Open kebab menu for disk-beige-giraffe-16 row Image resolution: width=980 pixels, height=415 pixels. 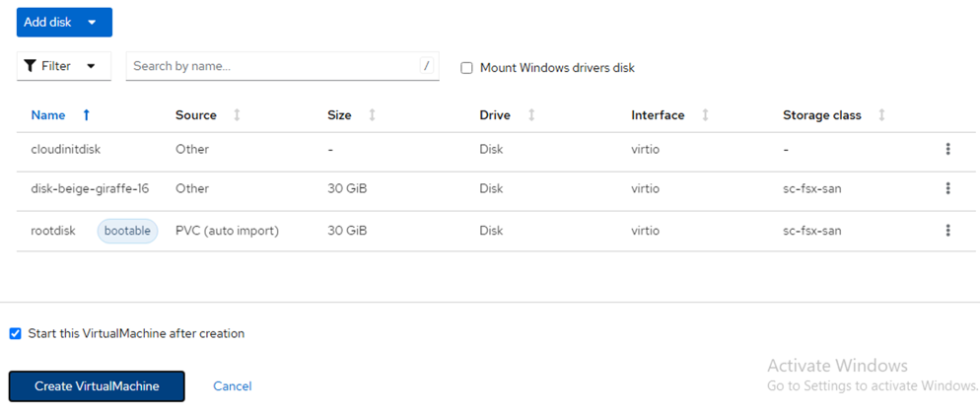click(947, 188)
